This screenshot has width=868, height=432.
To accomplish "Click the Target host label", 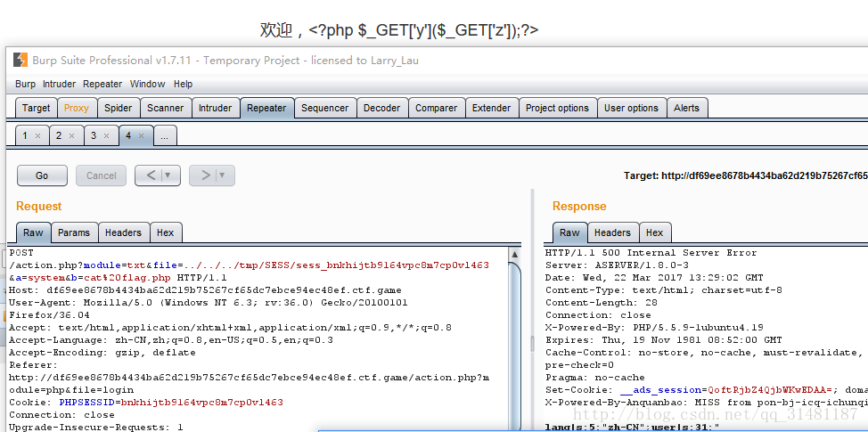I will coord(746,175).
